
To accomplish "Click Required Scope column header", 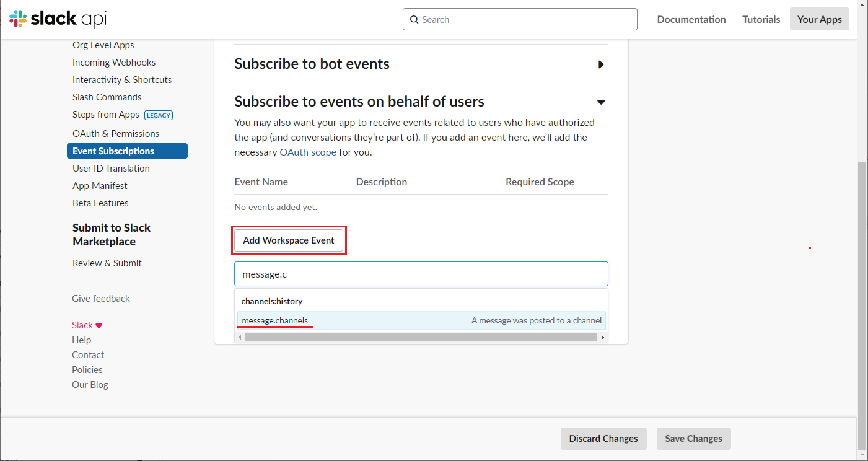I will click(x=540, y=182).
